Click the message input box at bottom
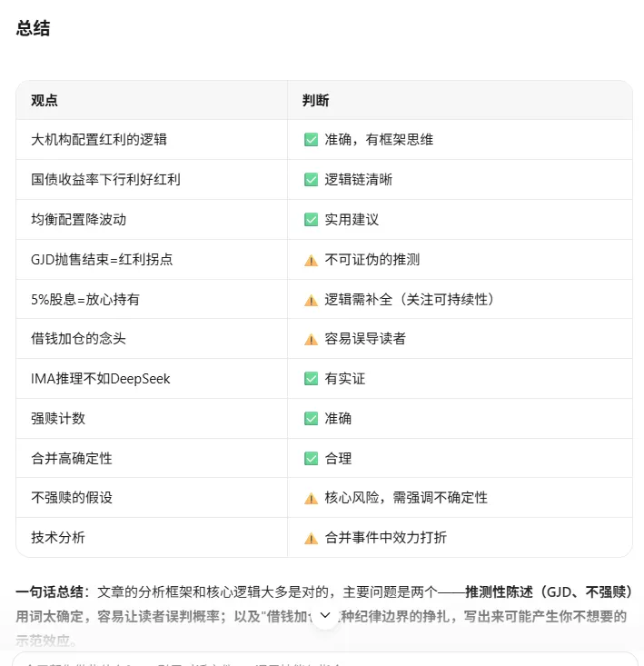Screen dimensions: 644x666 click(x=325, y=660)
